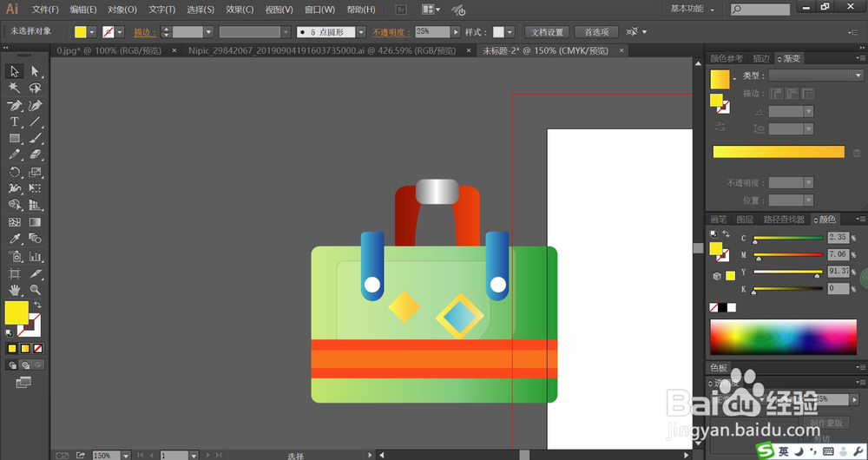Select the Rectangle tool
The height and width of the screenshot is (460, 868).
tap(15, 138)
